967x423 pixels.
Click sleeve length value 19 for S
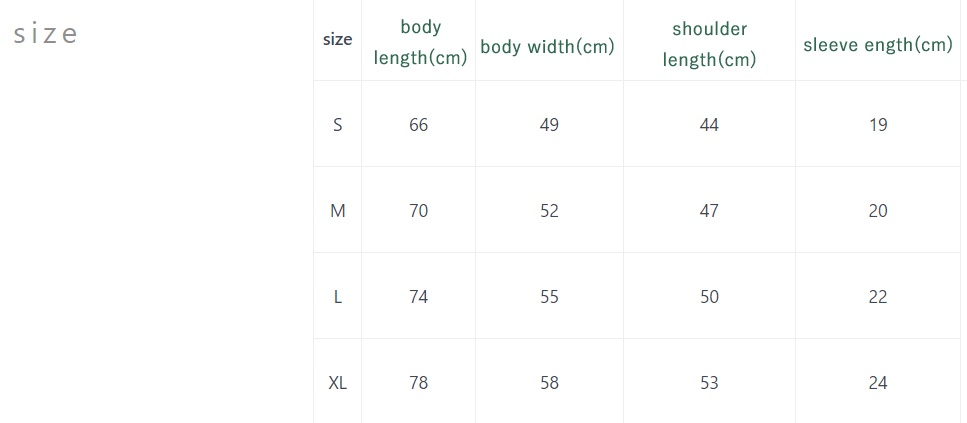[x=878, y=125]
